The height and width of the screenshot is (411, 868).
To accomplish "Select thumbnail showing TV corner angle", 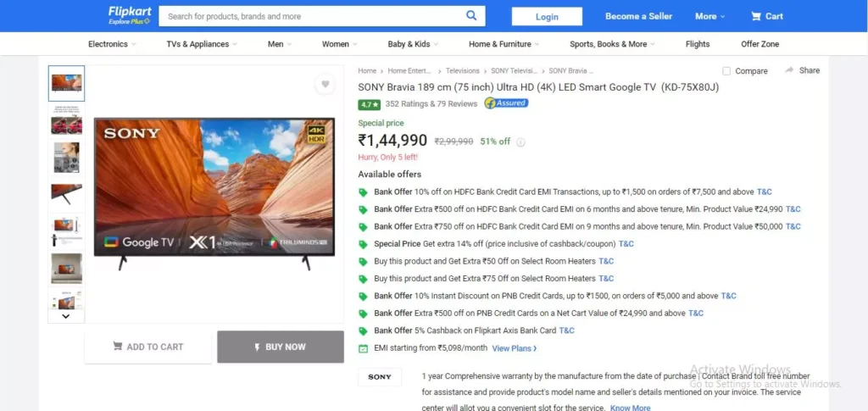I will (66, 194).
